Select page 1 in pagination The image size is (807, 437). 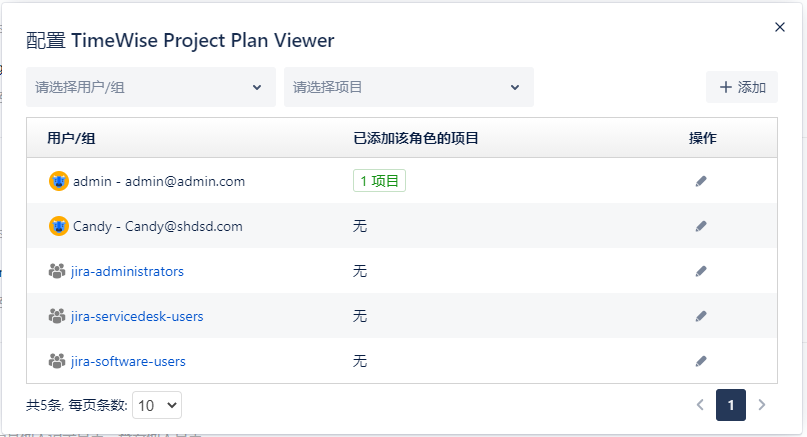[731, 405]
